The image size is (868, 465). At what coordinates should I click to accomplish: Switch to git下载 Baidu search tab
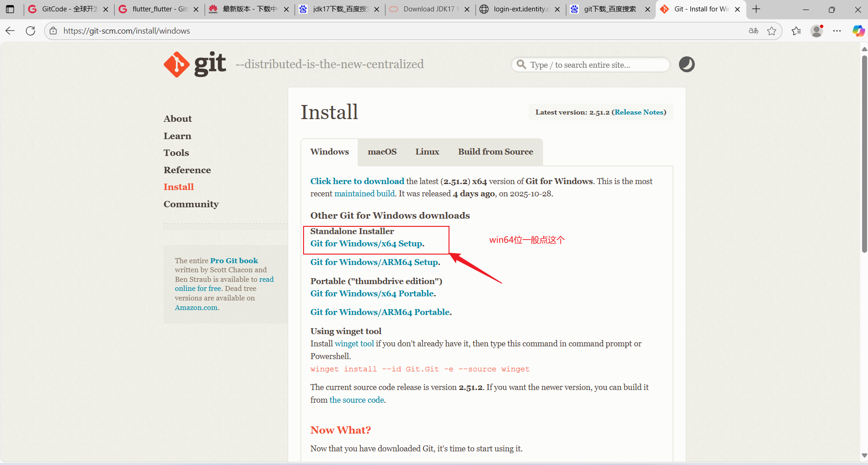click(611, 9)
